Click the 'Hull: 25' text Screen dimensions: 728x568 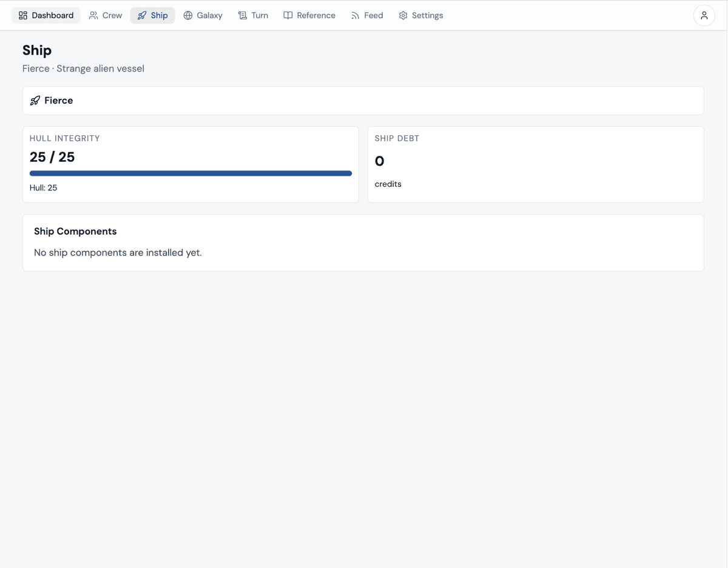click(44, 188)
